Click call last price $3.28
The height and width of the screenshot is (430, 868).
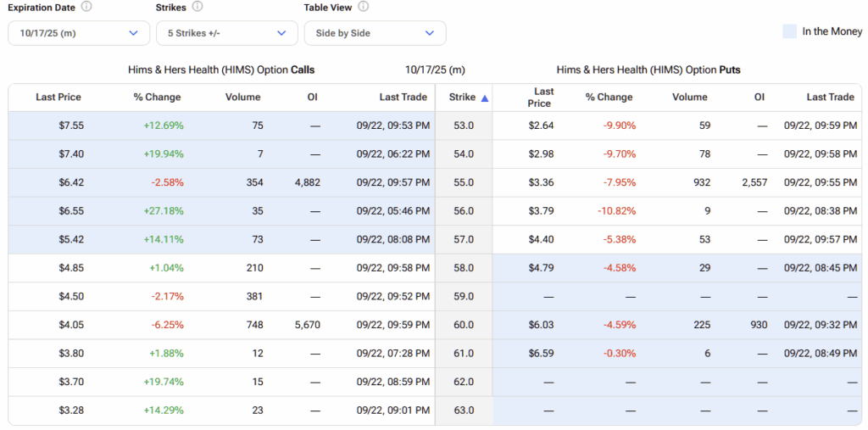(x=71, y=410)
